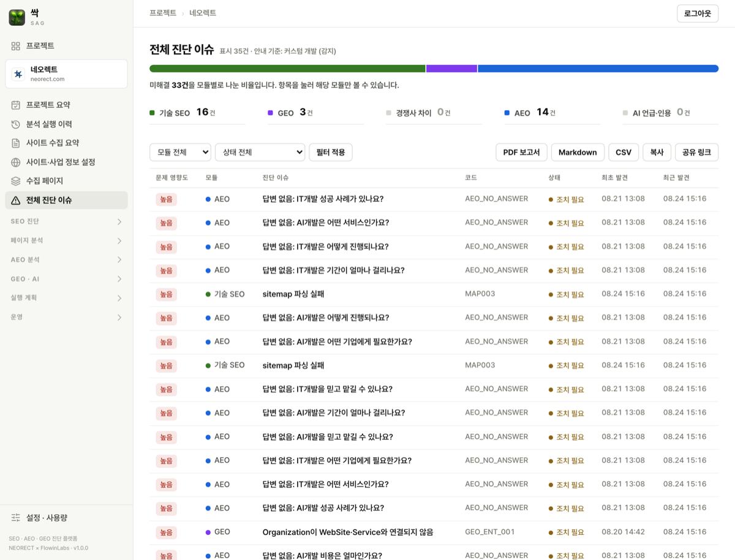Sort by 문제 영향도 column header
The height and width of the screenshot is (560, 735).
pos(171,177)
